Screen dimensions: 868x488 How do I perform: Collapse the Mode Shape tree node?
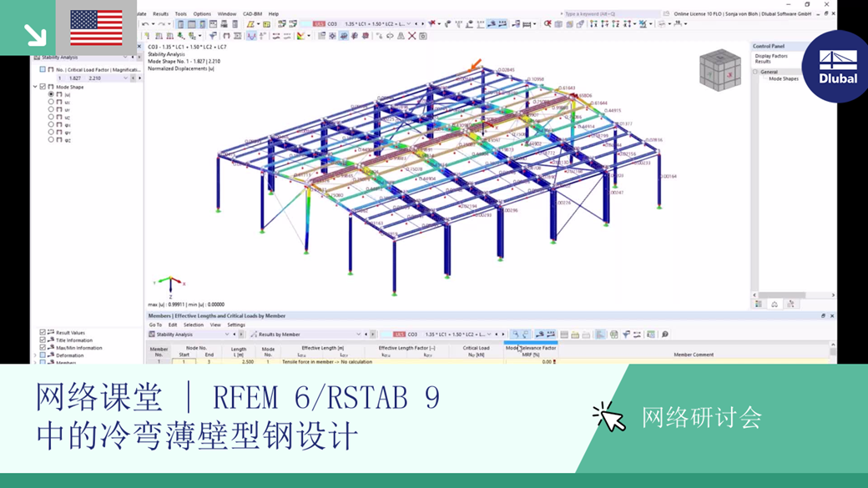tap(35, 87)
